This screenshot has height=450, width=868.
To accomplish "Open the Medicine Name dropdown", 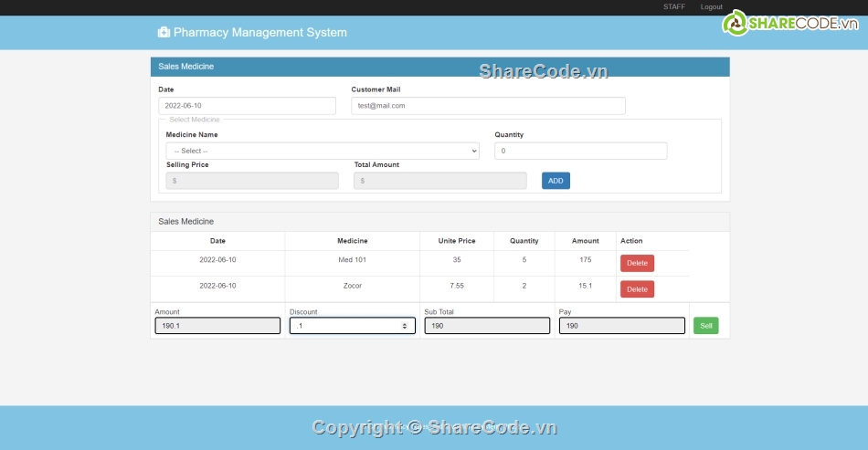I will 322,151.
